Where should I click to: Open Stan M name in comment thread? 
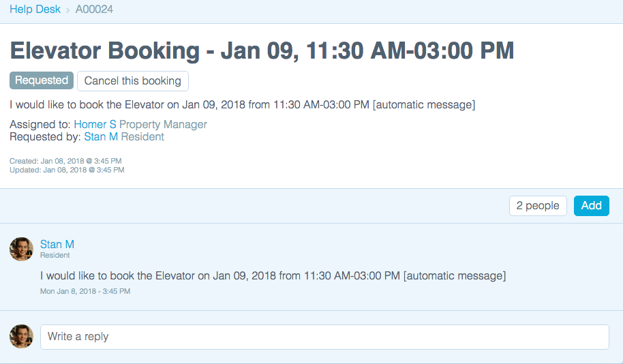pyautogui.click(x=57, y=244)
